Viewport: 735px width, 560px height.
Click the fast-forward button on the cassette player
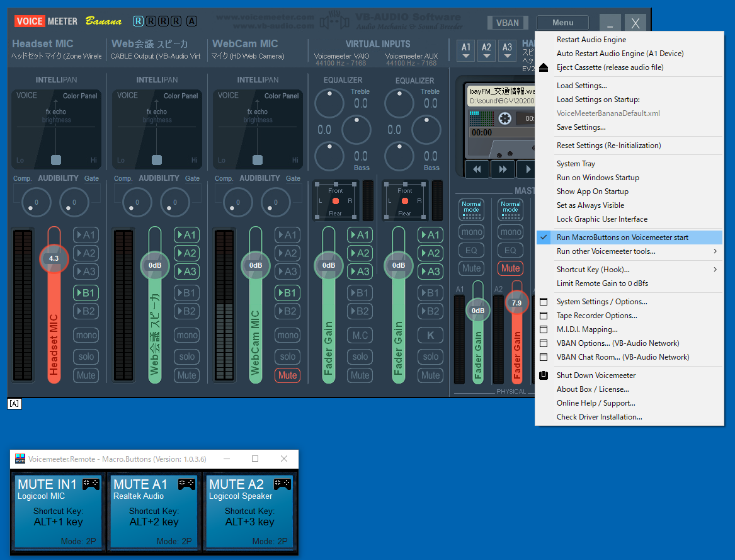tap(503, 169)
